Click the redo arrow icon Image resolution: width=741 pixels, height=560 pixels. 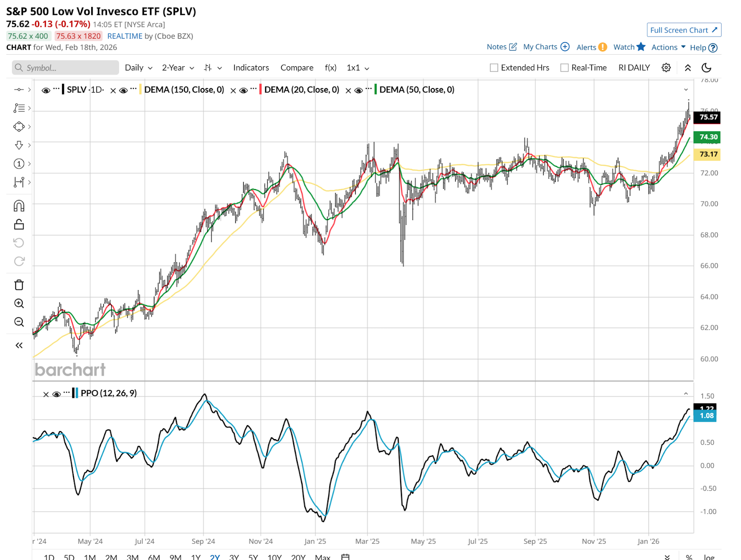pyautogui.click(x=19, y=261)
